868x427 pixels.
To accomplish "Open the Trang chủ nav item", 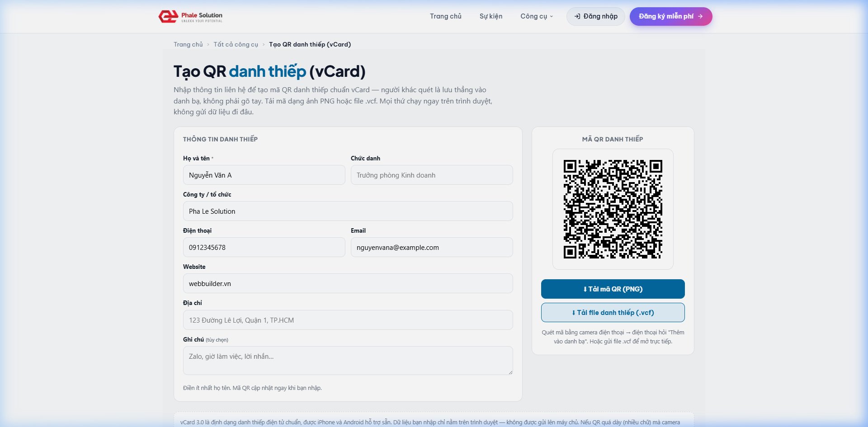I will point(445,16).
